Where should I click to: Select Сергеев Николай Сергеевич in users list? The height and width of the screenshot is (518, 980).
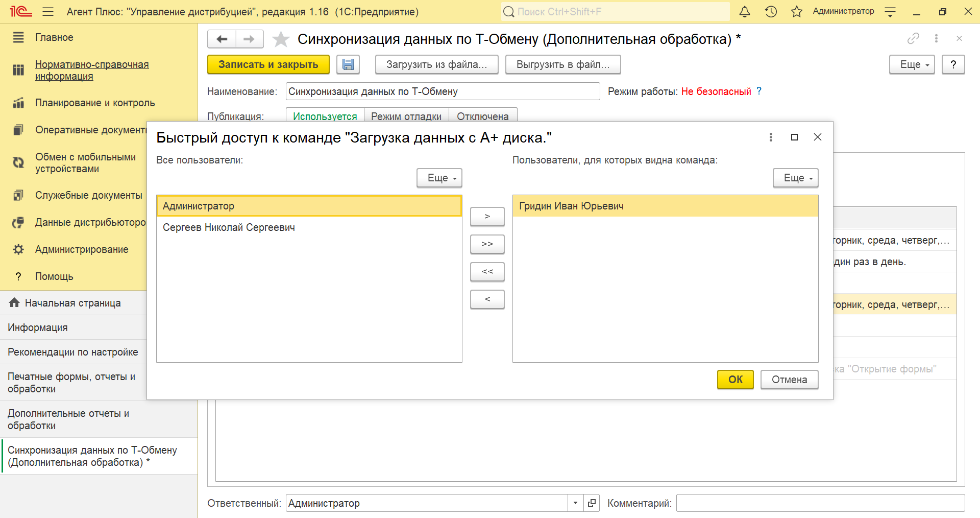click(x=309, y=227)
